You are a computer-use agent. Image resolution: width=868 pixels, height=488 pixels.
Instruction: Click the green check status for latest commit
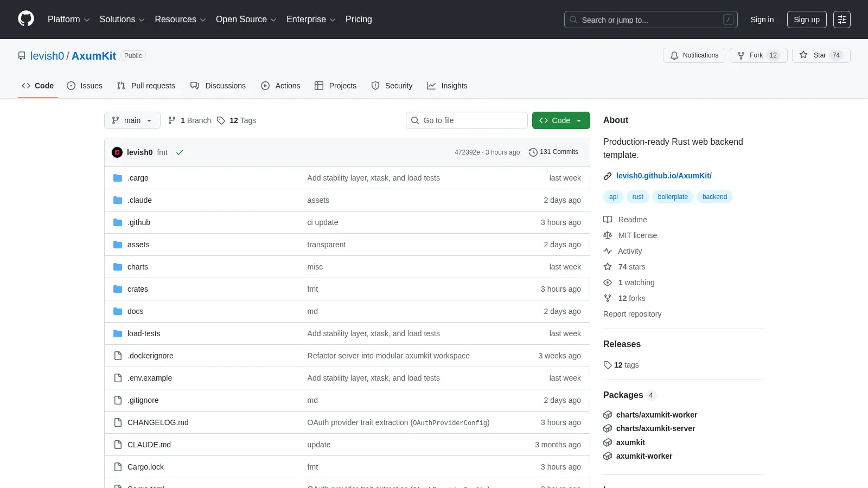pos(180,152)
